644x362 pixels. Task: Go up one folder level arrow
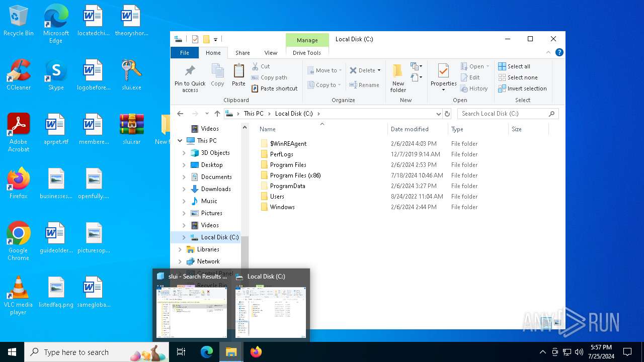coord(217,114)
